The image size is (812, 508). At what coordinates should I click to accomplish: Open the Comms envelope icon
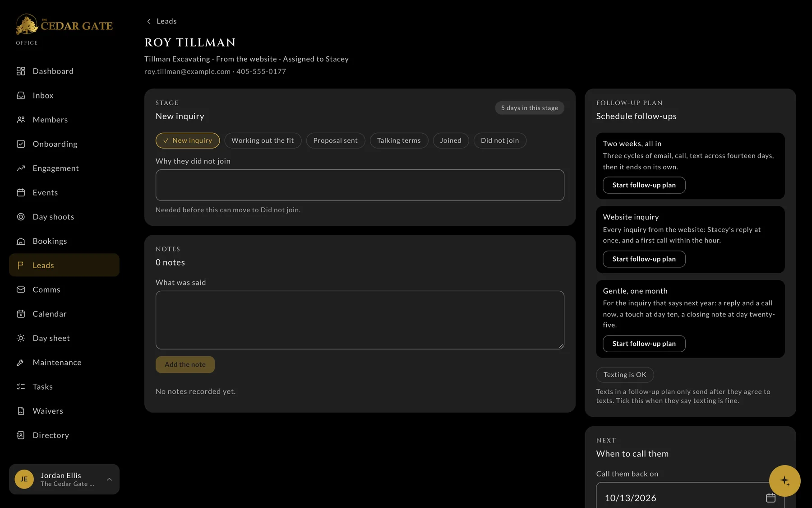pyautogui.click(x=21, y=290)
